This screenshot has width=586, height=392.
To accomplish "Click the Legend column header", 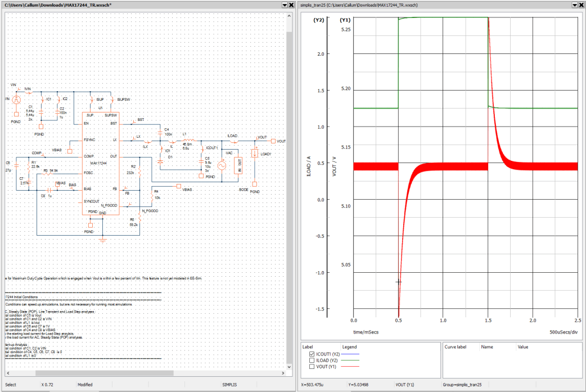I will pyautogui.click(x=349, y=347).
